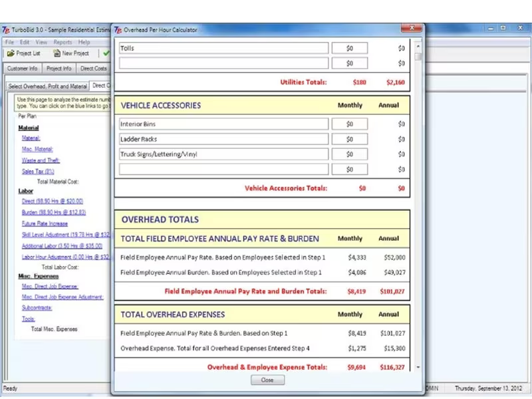Click the Overhead Per Hour Calculator title icon
532x399 pixels.
[118, 30]
